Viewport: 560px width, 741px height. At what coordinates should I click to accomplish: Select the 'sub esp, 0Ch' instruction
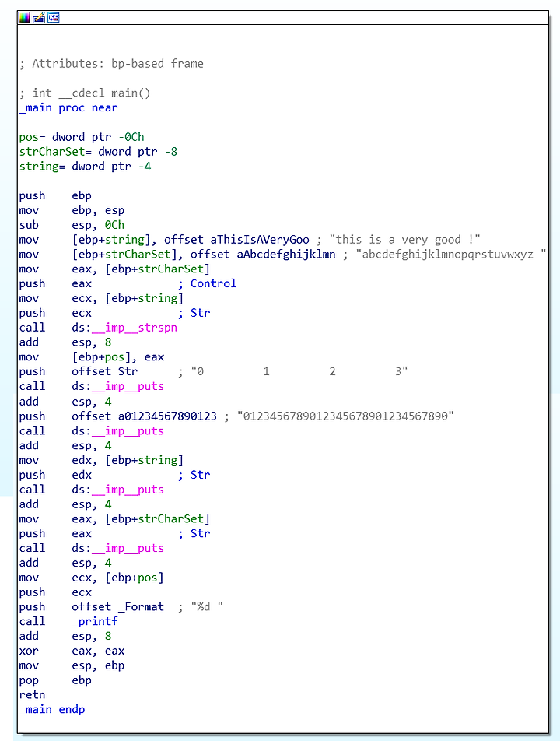72,225
